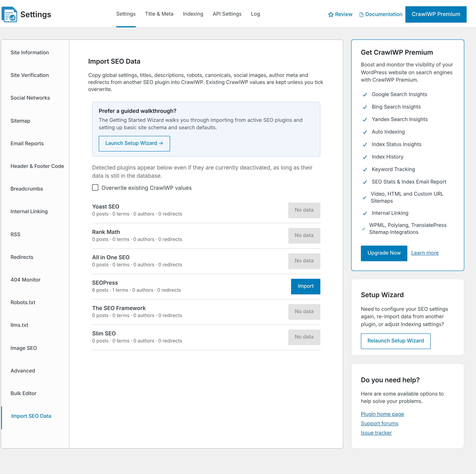Screen dimensions: 476x474
Task: Click Slim SEO No data button
Action: (304, 337)
